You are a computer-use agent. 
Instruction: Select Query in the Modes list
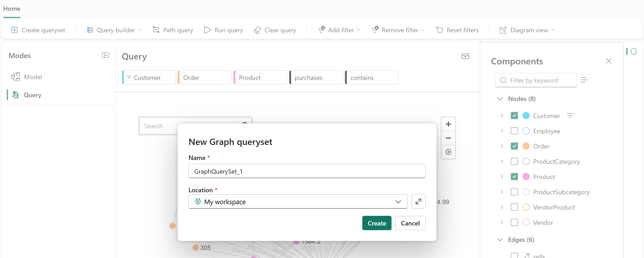(33, 95)
